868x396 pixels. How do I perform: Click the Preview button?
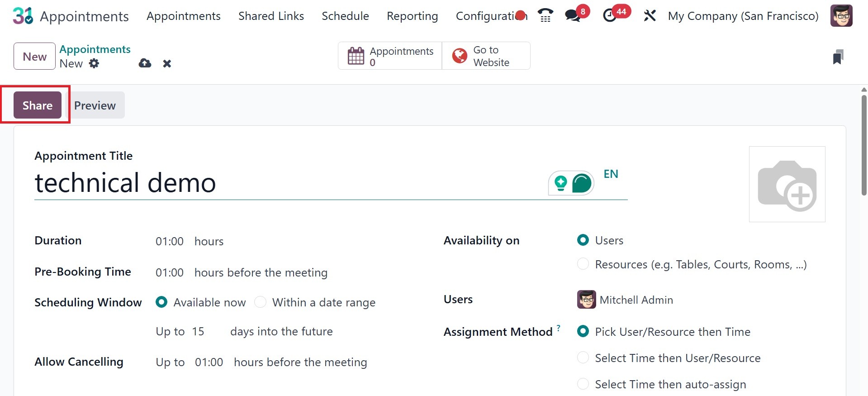pyautogui.click(x=95, y=105)
